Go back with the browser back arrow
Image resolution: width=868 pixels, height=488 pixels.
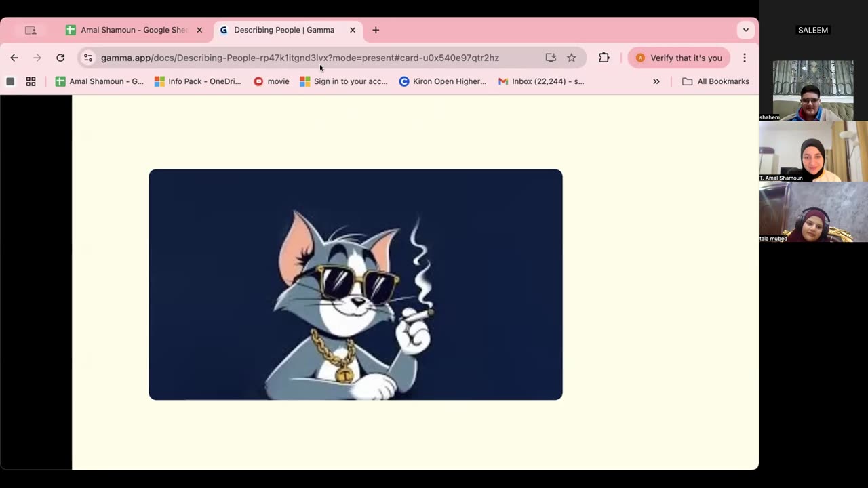point(14,58)
